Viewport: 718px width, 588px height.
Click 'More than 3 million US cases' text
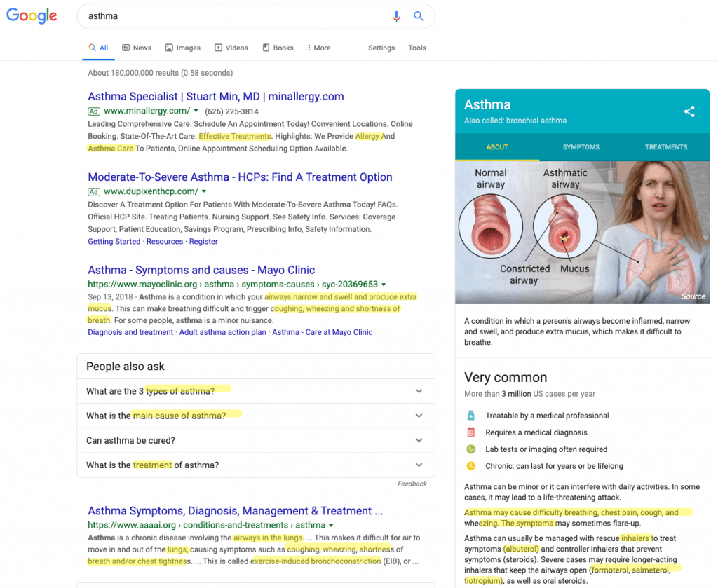(530, 394)
